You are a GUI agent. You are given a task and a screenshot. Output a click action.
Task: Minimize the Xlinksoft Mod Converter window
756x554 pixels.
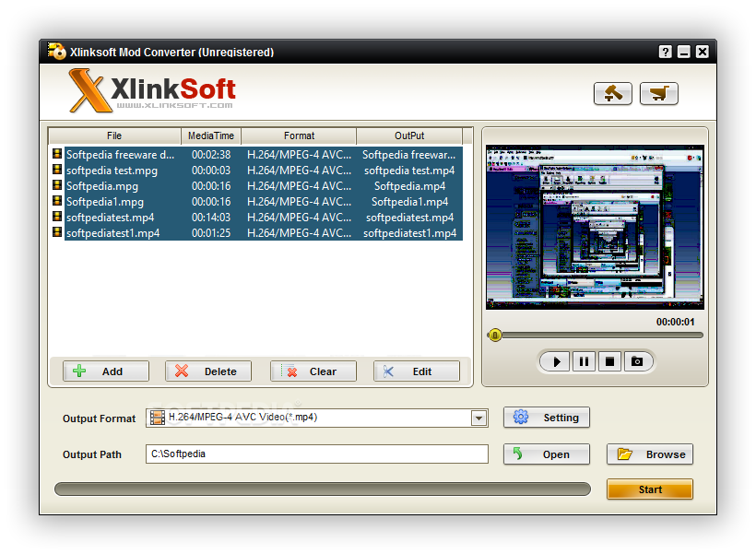click(684, 52)
